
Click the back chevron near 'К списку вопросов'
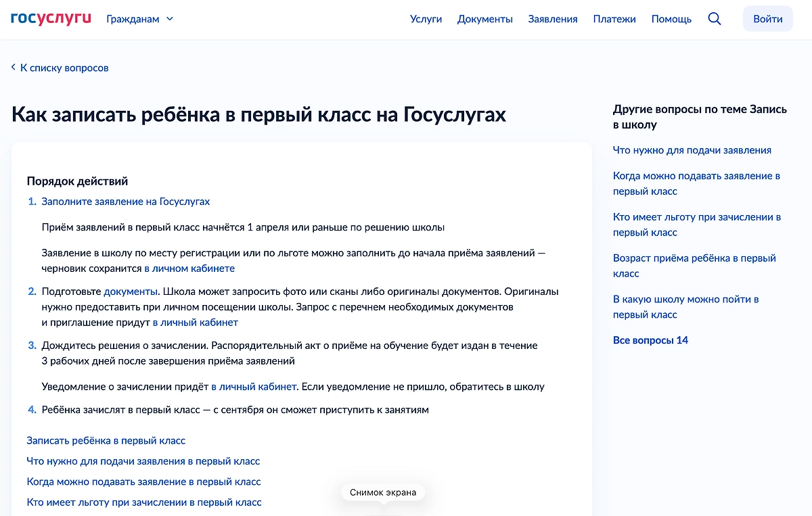tap(13, 68)
